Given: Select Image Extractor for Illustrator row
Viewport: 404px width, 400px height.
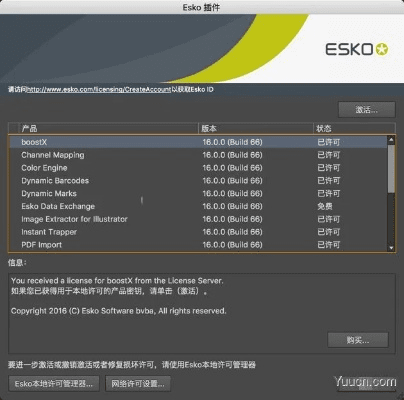Looking at the screenshot, I should click(x=198, y=219).
